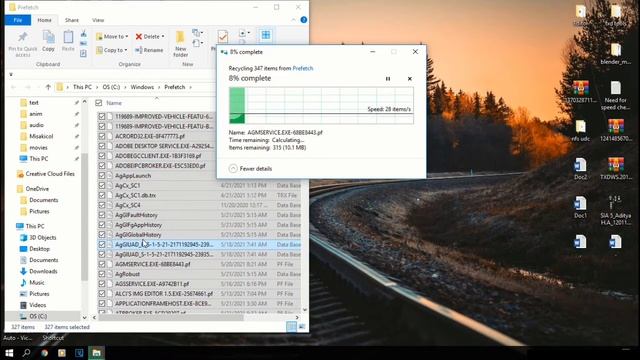Open taskbar search magnifier
This screenshot has width=640, height=360.
click(27, 353)
